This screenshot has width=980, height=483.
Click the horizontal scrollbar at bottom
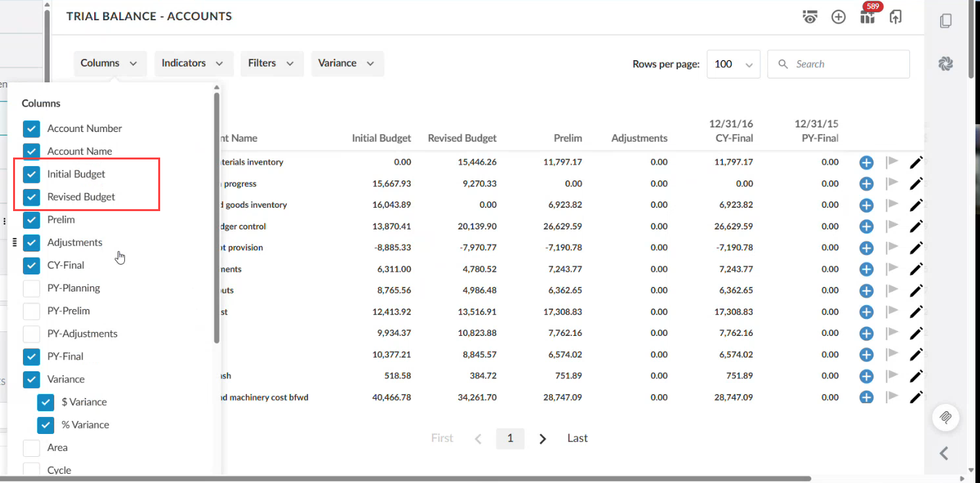click(405, 479)
